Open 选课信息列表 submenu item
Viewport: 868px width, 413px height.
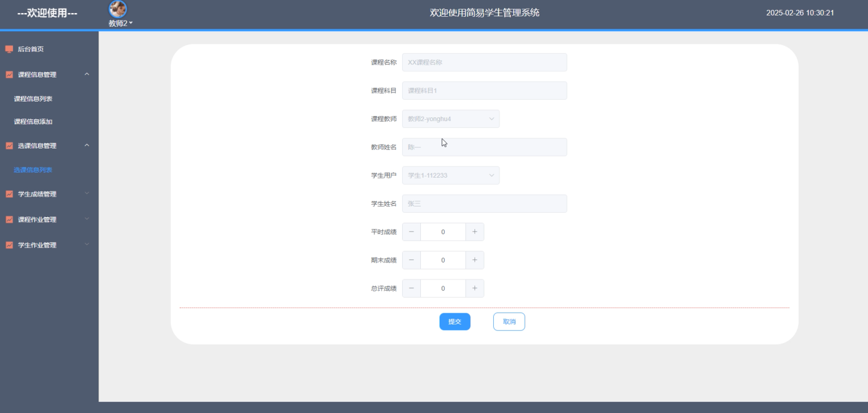[x=33, y=170]
